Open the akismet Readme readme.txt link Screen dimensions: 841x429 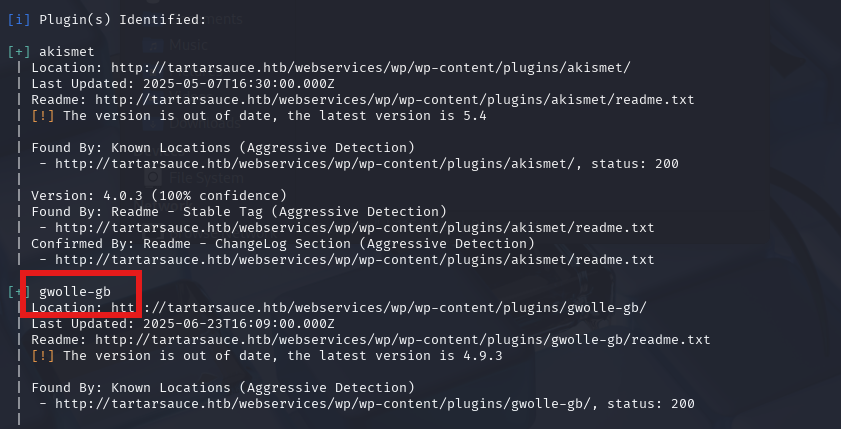pos(395,100)
